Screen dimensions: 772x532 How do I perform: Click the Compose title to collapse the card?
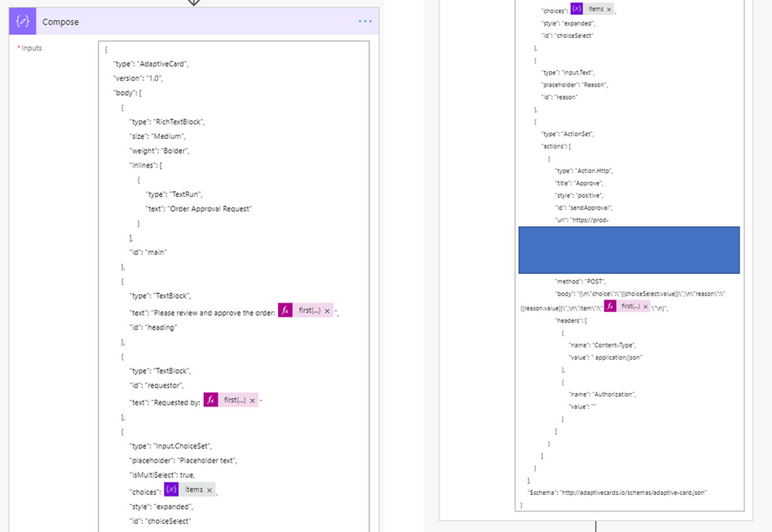coord(61,22)
